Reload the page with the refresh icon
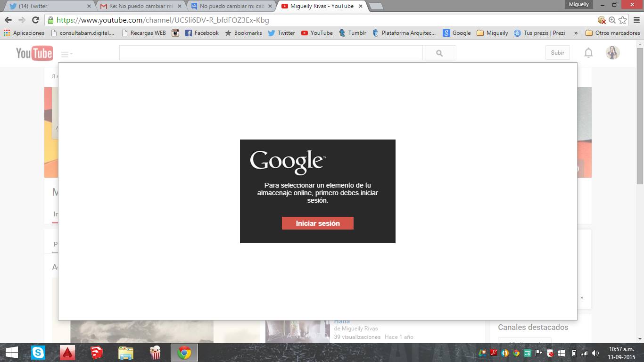This screenshot has width=644, height=362. tap(35, 20)
